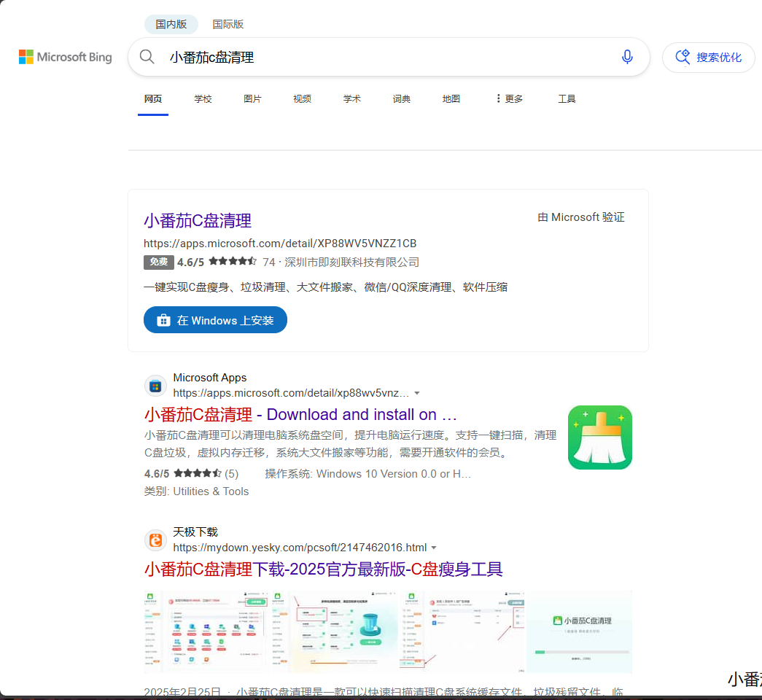Click the 类别: Utilities & Tools text

point(196,491)
